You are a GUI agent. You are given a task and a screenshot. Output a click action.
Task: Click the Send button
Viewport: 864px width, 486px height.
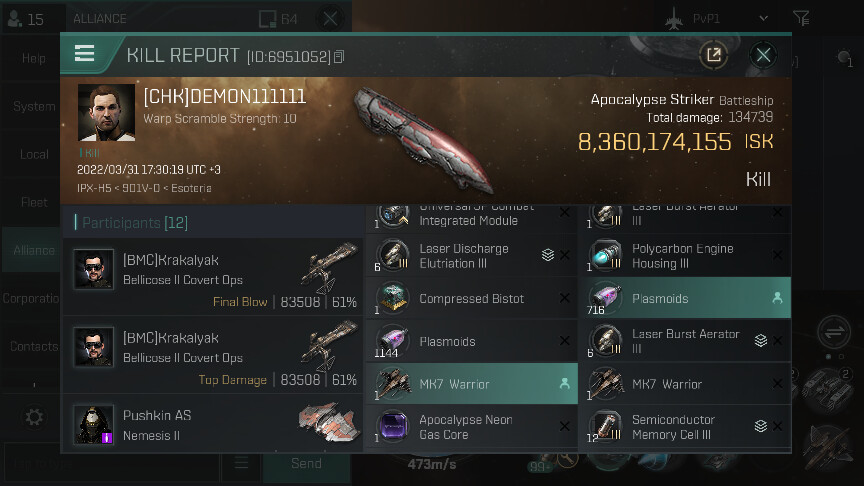coord(306,463)
